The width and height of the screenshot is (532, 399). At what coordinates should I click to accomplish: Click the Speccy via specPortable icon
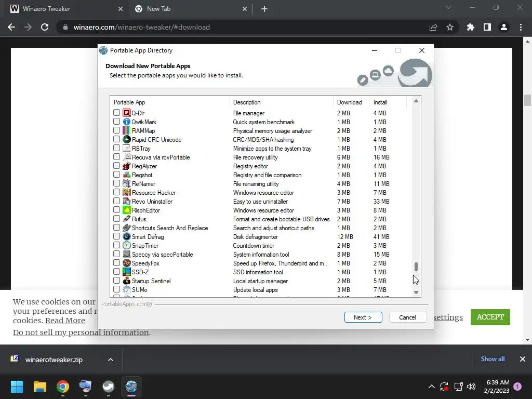click(127, 254)
